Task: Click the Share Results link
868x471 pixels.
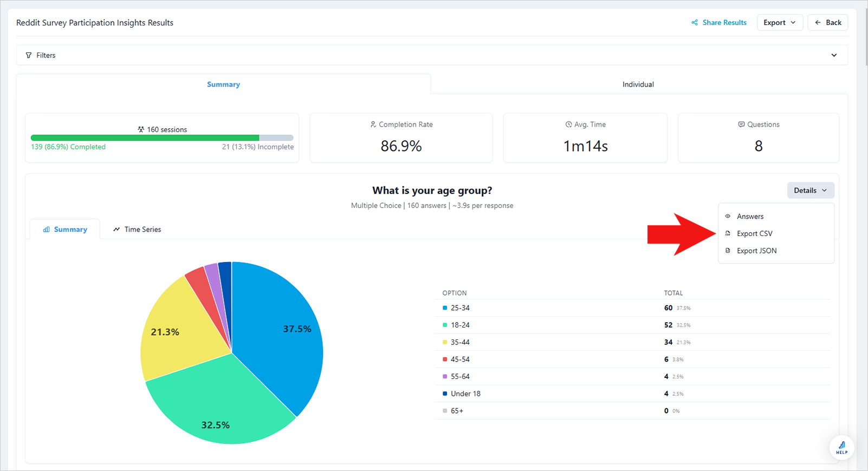Action: 718,23
